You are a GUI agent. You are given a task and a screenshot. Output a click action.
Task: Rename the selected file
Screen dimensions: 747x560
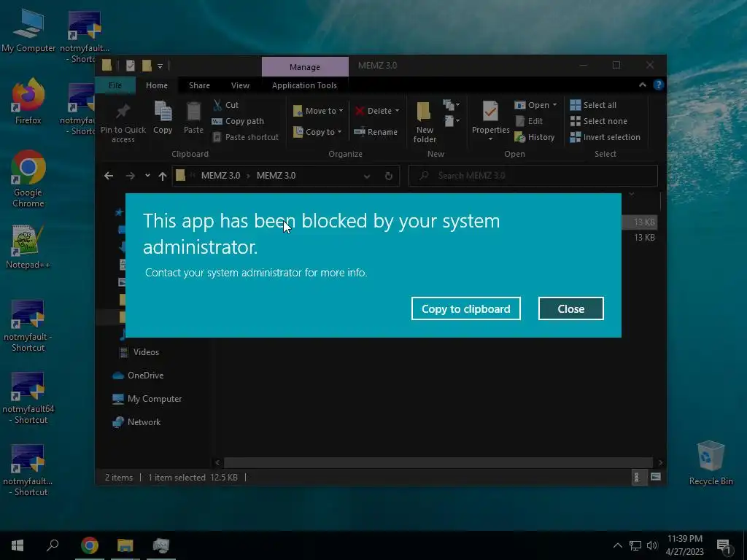[x=376, y=132]
